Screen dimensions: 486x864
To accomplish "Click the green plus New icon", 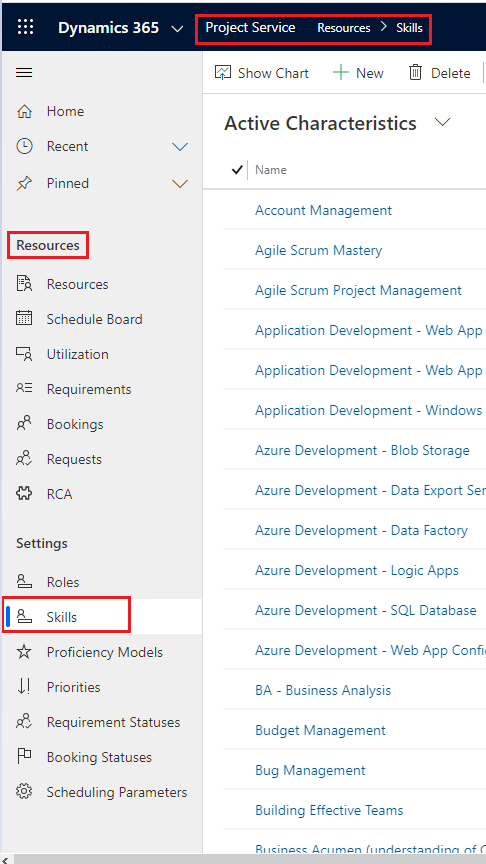I will pos(341,73).
